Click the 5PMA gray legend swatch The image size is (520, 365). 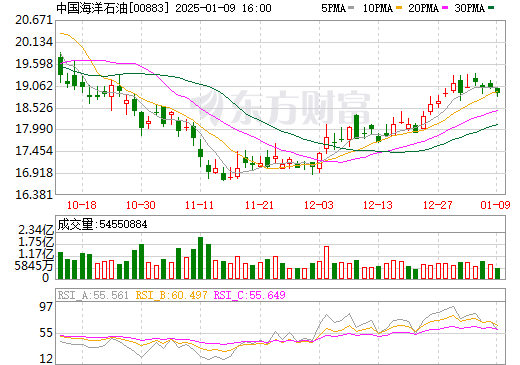click(x=351, y=8)
